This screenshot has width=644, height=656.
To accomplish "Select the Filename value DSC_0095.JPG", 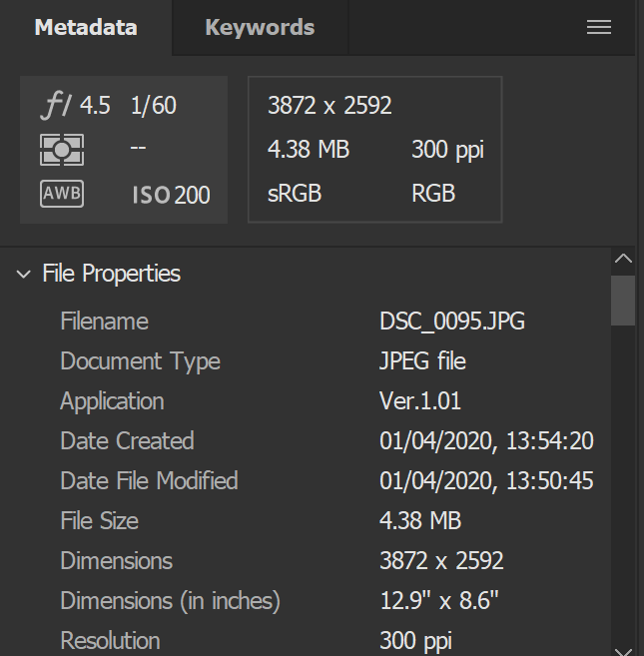I will (x=452, y=322).
